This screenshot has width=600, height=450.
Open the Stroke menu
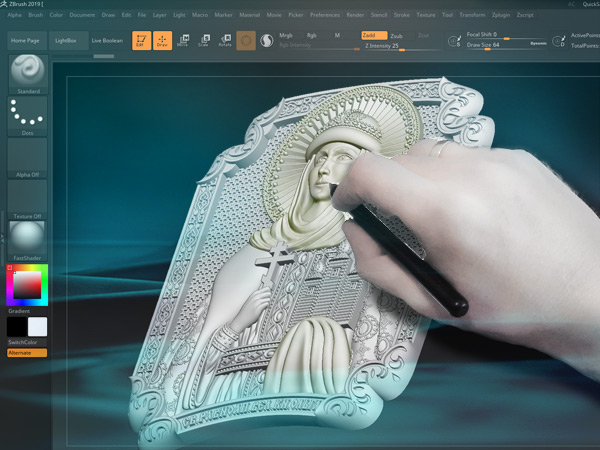pyautogui.click(x=402, y=15)
